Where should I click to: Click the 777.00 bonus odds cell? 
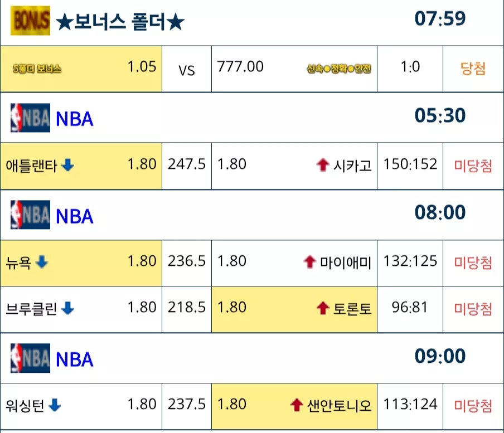coord(240,67)
